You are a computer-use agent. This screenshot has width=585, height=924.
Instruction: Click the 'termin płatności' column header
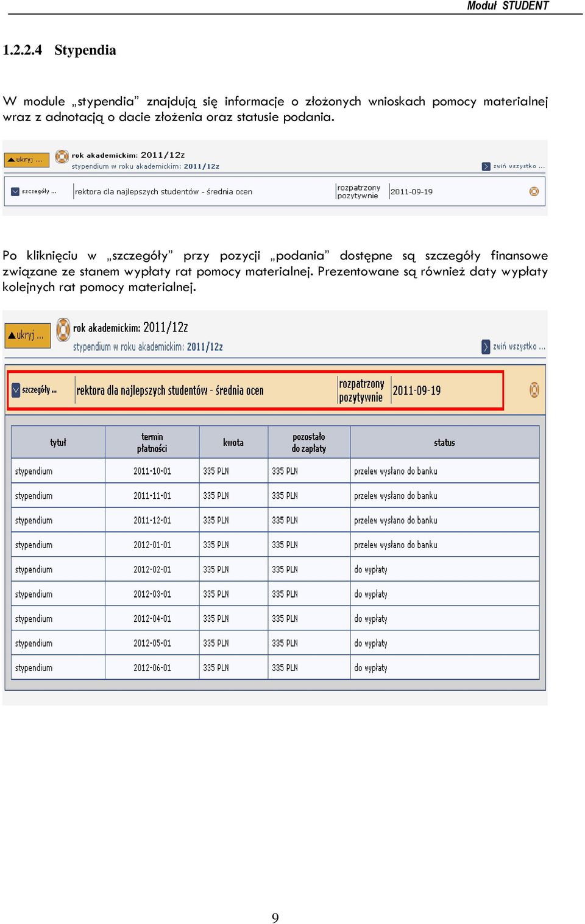tap(152, 442)
